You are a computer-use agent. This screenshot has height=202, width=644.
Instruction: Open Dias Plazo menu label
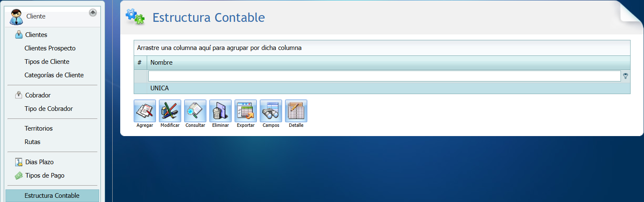(x=40, y=162)
